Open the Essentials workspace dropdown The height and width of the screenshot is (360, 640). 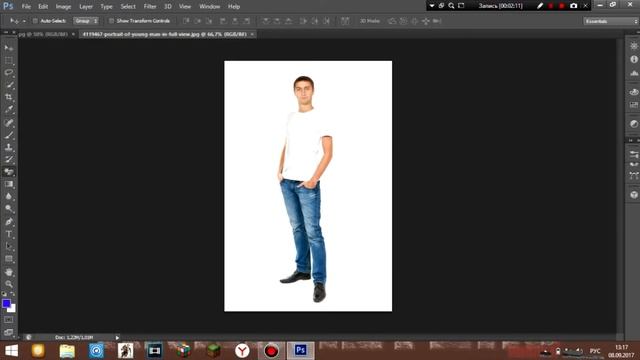click(611, 21)
